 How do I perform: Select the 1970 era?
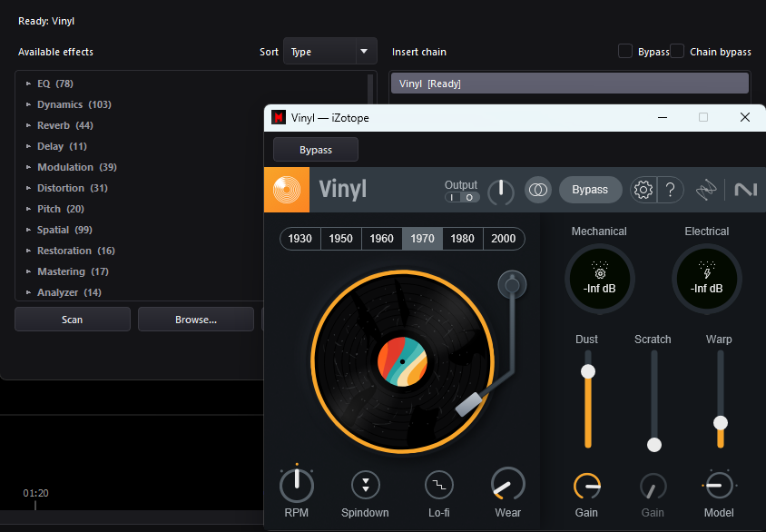tap(422, 239)
